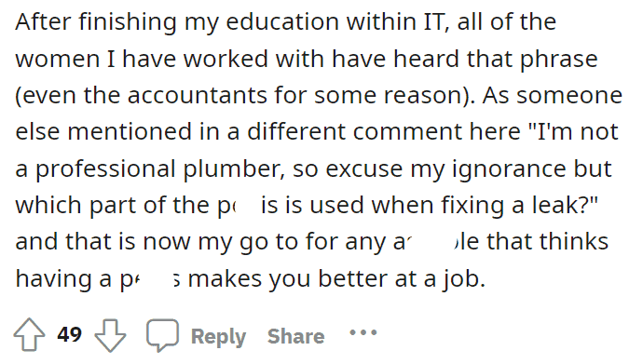Downvote the comment with the down arrow
The image size is (643, 364).
110,335
